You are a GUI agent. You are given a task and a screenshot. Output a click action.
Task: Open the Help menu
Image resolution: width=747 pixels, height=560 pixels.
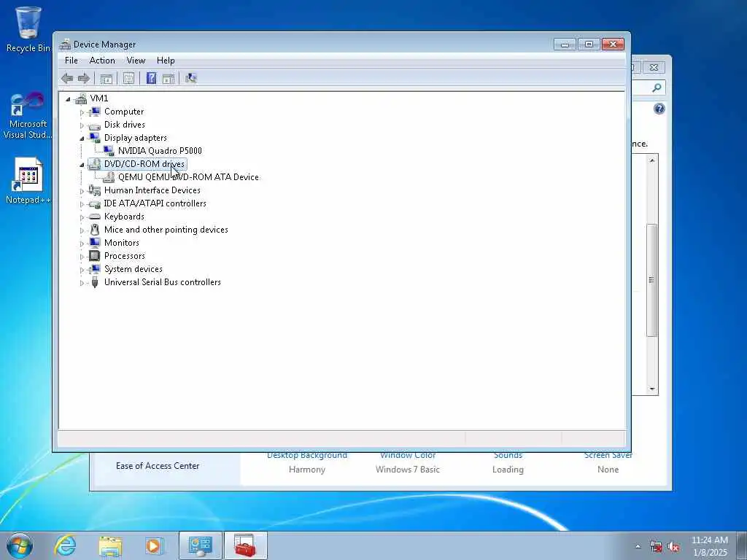click(166, 61)
